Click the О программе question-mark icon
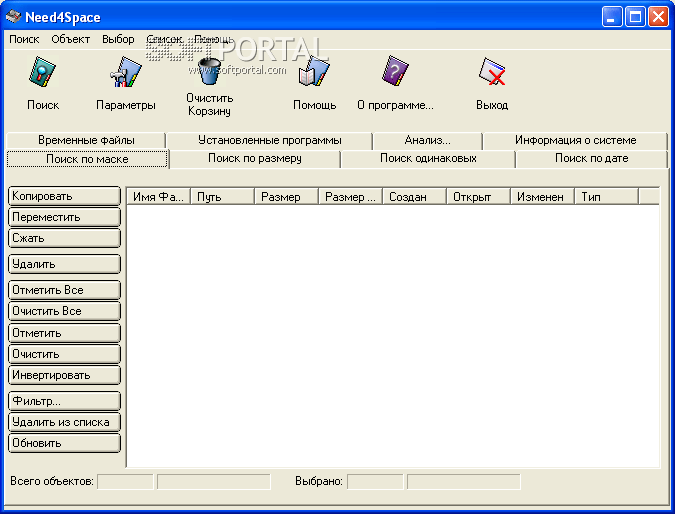The height and width of the screenshot is (514, 675). [x=395, y=71]
